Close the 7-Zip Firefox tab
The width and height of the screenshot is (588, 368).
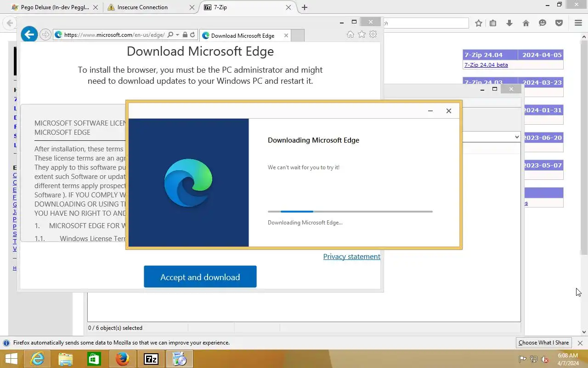tap(288, 7)
